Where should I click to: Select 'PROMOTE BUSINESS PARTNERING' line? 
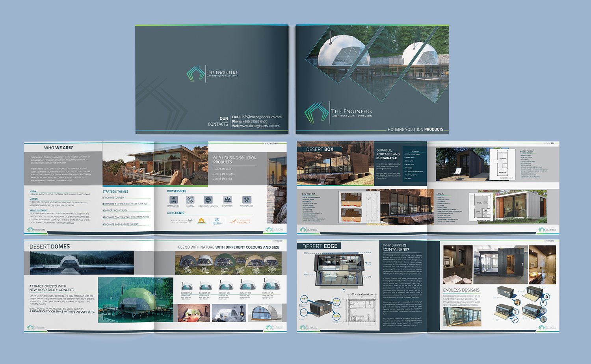[x=121, y=224]
